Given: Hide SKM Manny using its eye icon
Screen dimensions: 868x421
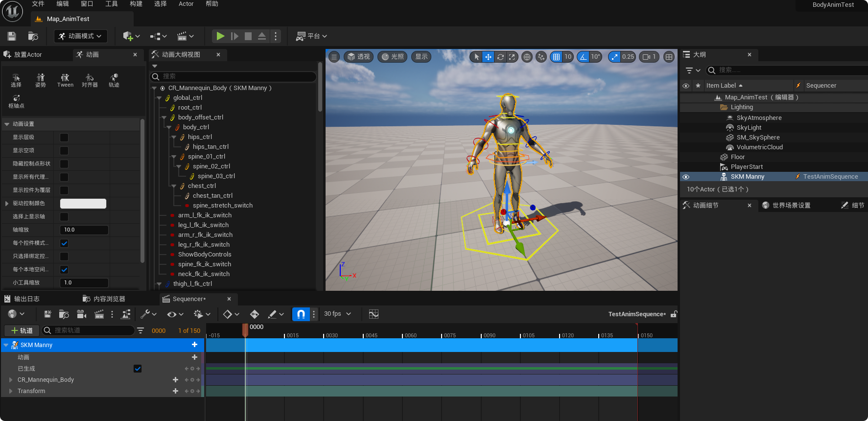Looking at the screenshot, I should [x=686, y=177].
